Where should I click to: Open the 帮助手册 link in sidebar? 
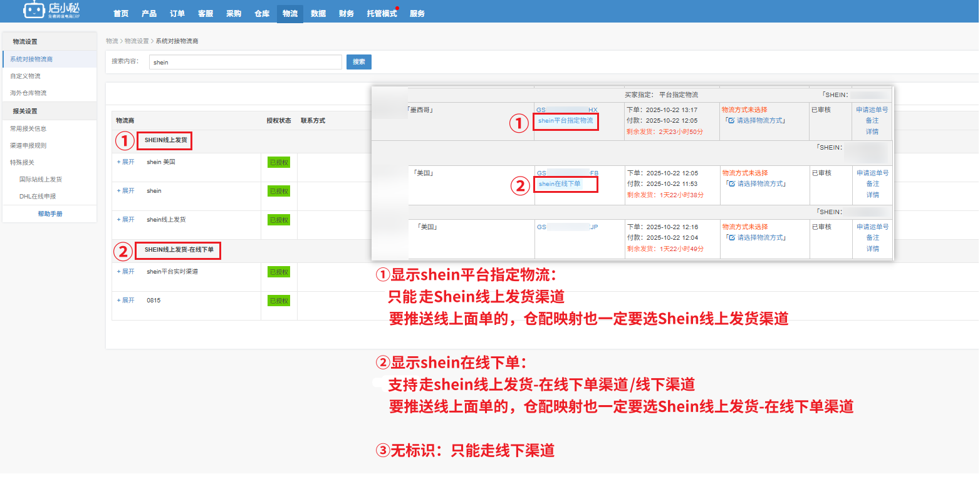coord(50,214)
